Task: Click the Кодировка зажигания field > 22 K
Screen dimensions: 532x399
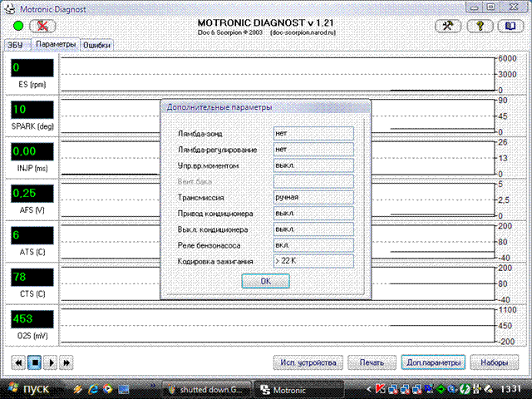Action: point(313,261)
